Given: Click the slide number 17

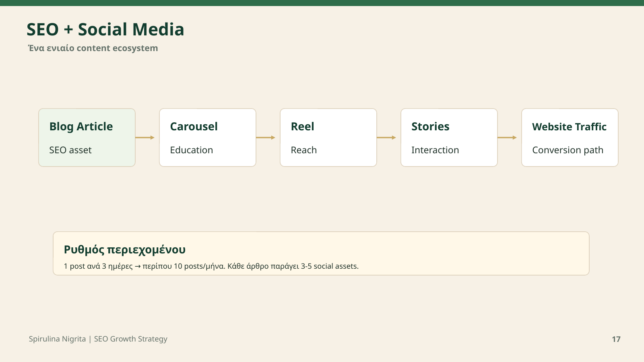Looking at the screenshot, I should coord(616,339).
